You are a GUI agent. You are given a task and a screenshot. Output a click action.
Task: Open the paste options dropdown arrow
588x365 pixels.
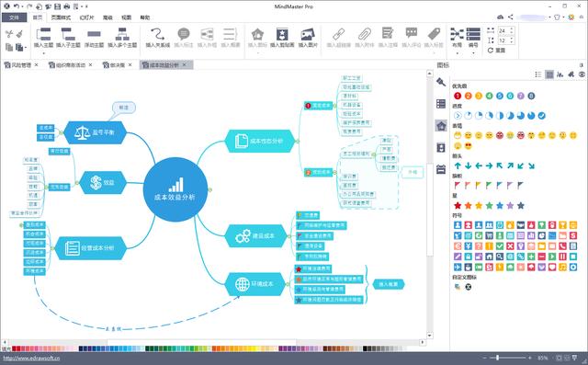(x=26, y=48)
